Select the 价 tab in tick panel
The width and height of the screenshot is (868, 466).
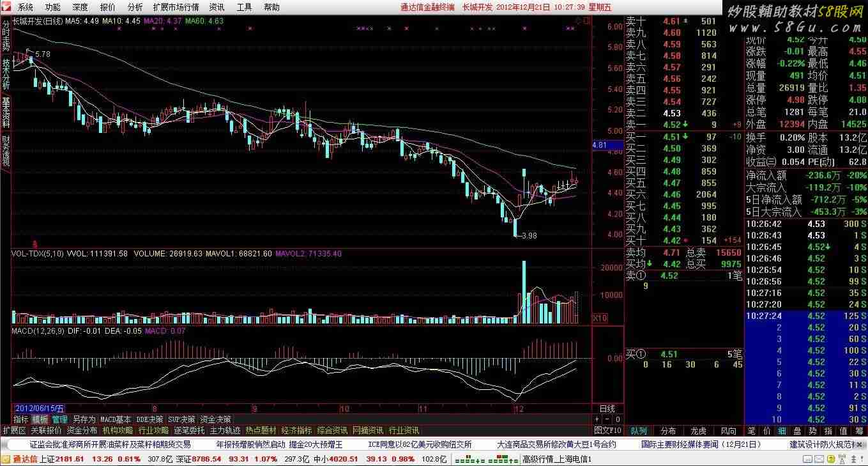point(766,431)
